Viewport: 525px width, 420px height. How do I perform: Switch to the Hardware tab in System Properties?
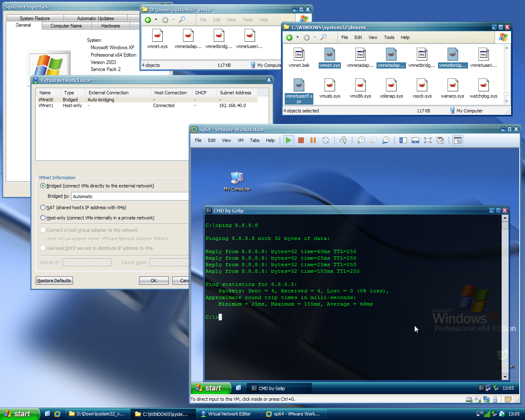pyautogui.click(x=111, y=26)
